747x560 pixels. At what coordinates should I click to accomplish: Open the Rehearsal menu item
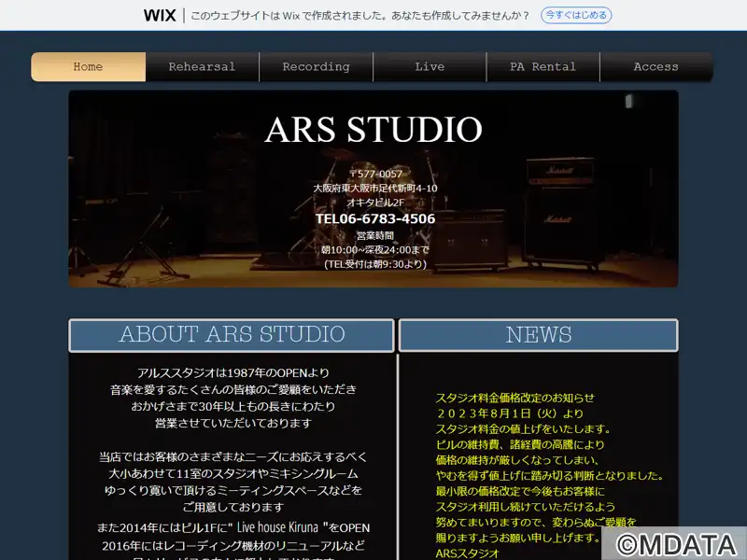tap(202, 67)
